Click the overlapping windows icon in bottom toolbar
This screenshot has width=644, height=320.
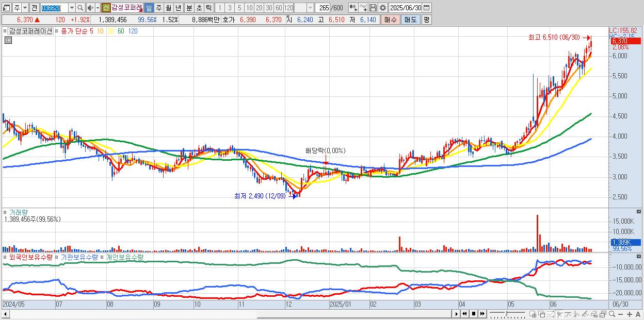coord(541,314)
